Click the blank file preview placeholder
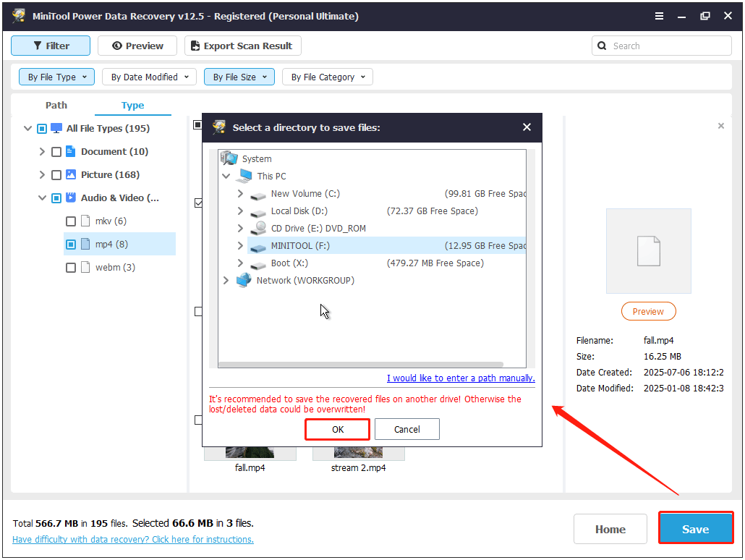This screenshot has height=560, width=745. 649,251
